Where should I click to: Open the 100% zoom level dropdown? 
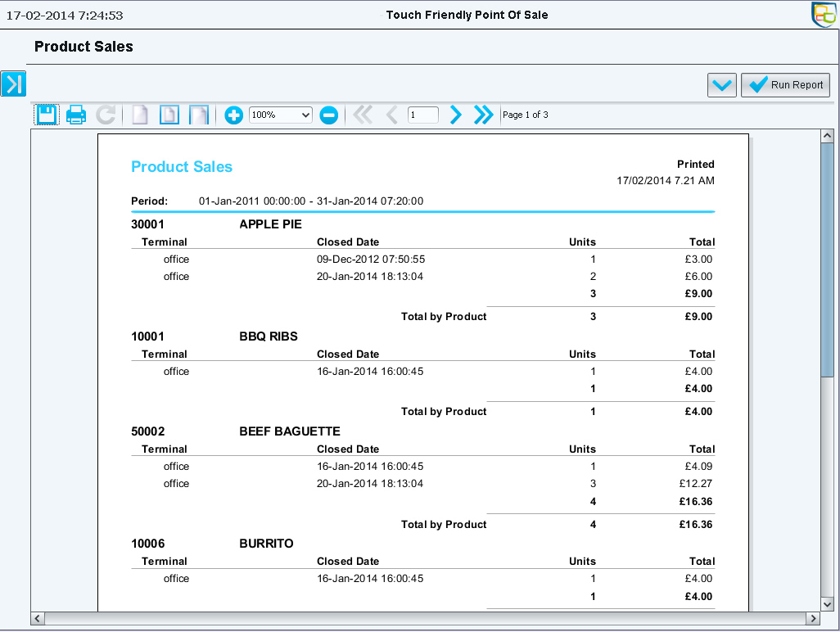tap(281, 115)
